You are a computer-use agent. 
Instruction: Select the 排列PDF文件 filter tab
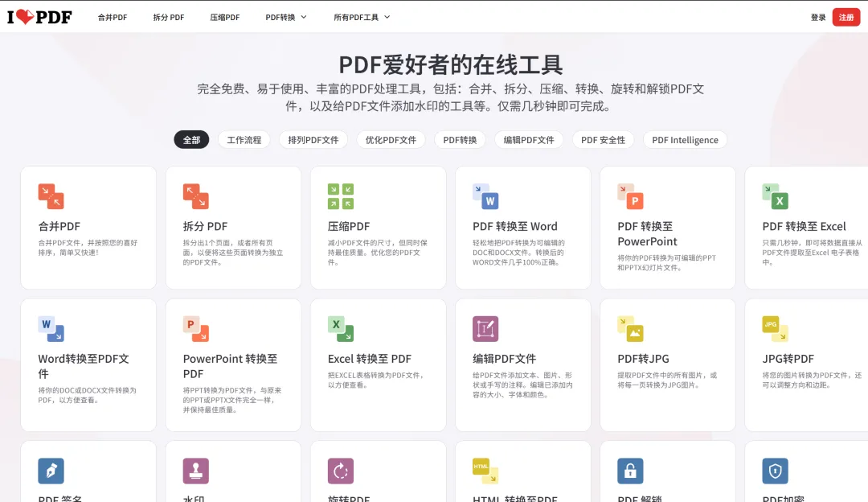(313, 140)
